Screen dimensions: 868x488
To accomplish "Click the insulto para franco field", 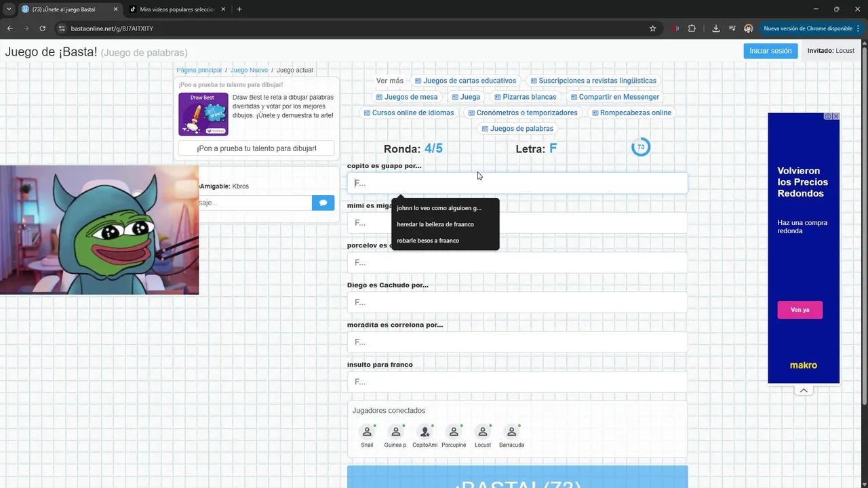I will click(517, 382).
